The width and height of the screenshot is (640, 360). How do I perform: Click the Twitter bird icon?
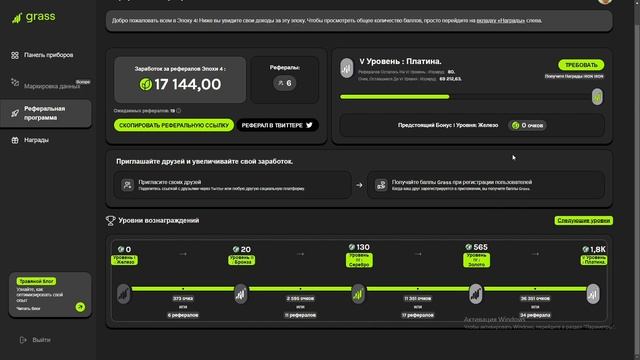click(309, 125)
